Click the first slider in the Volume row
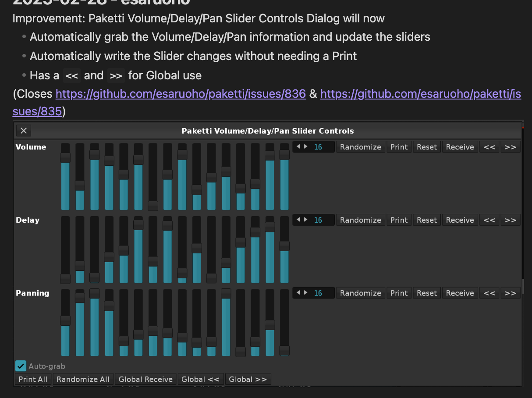Image resolution: width=532 pixels, height=398 pixels. (x=65, y=176)
